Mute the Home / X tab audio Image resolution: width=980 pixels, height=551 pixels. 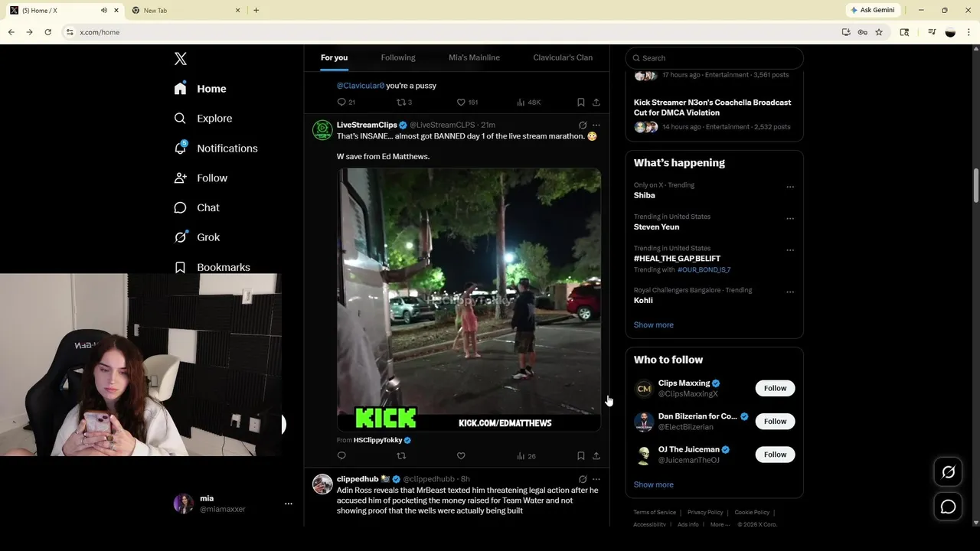point(104,10)
